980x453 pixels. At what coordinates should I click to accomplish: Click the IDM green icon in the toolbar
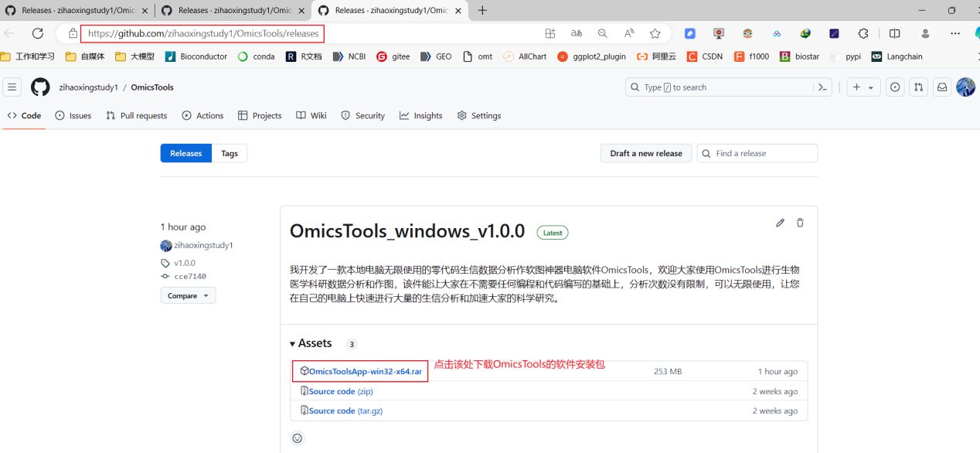pos(805,33)
